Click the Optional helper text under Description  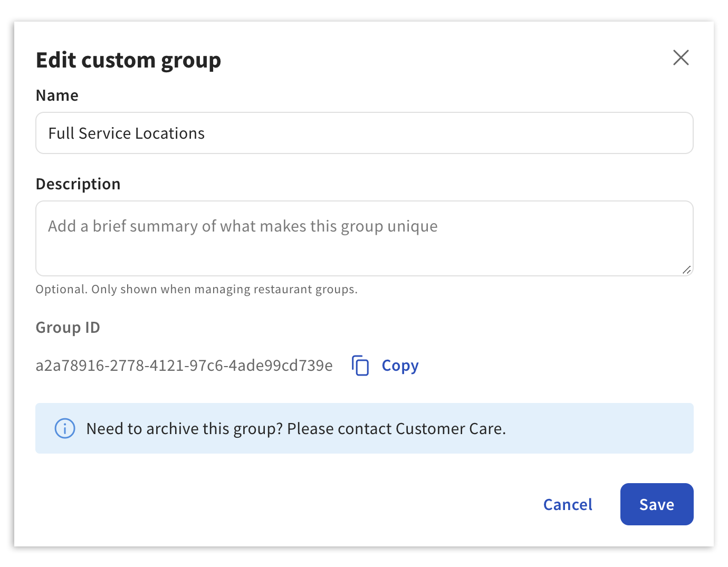pyautogui.click(x=196, y=289)
